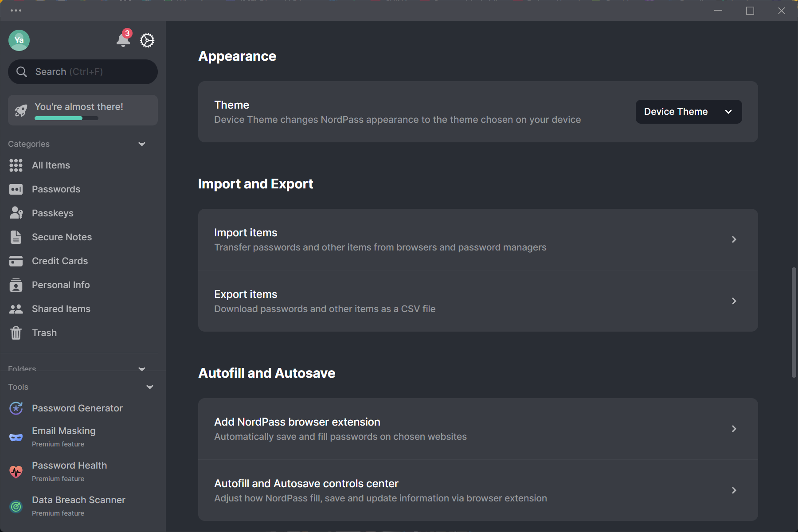Click the Credit Cards icon
The width and height of the screenshot is (798, 532).
(16, 261)
